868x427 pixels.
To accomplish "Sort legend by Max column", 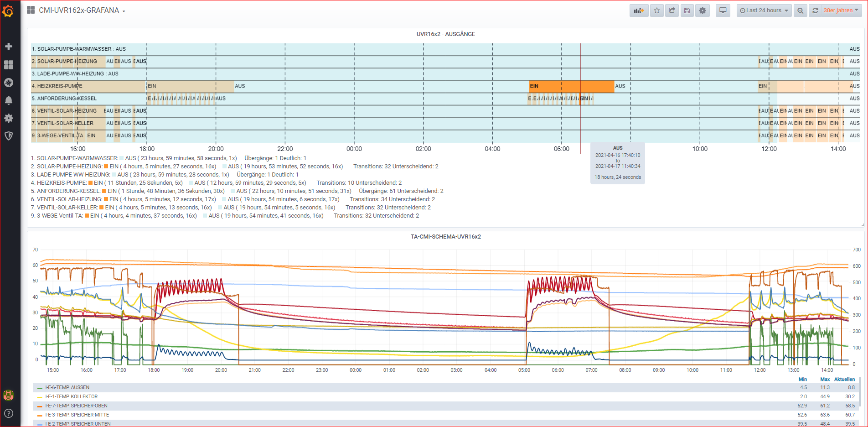I will (825, 379).
